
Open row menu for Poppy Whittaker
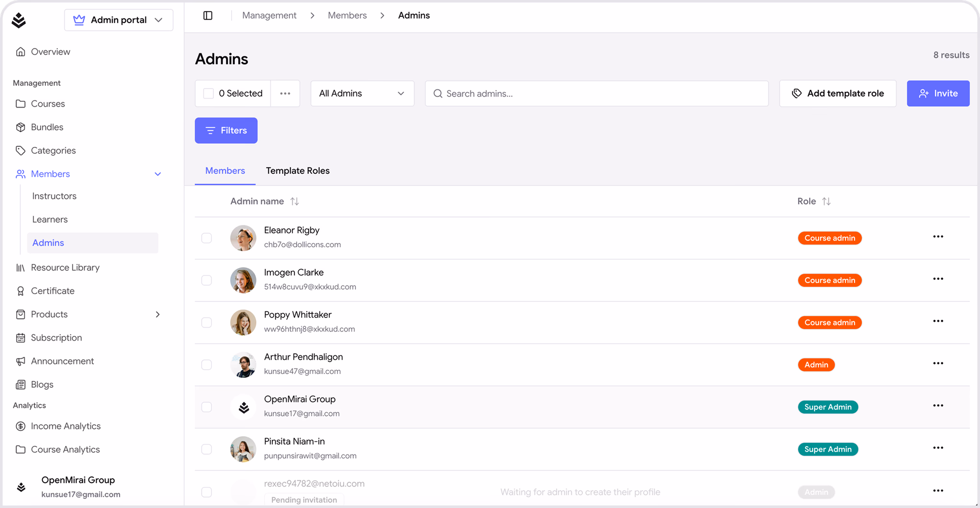938,321
